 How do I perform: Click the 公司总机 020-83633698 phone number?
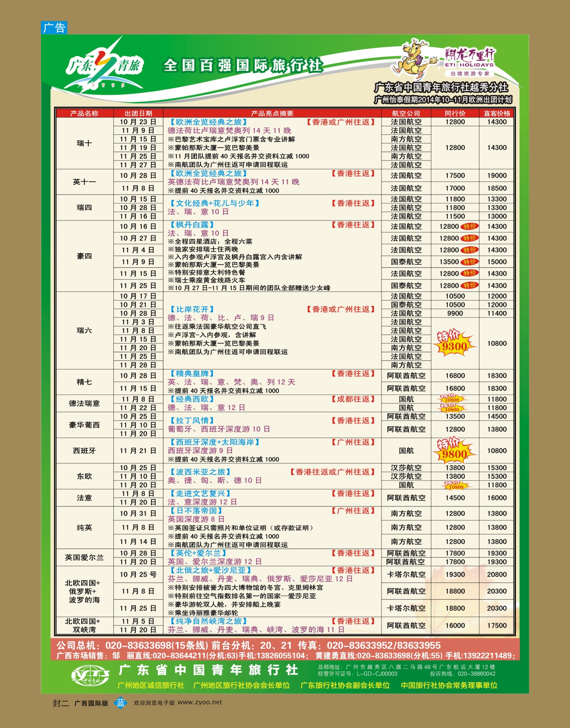pos(133,646)
